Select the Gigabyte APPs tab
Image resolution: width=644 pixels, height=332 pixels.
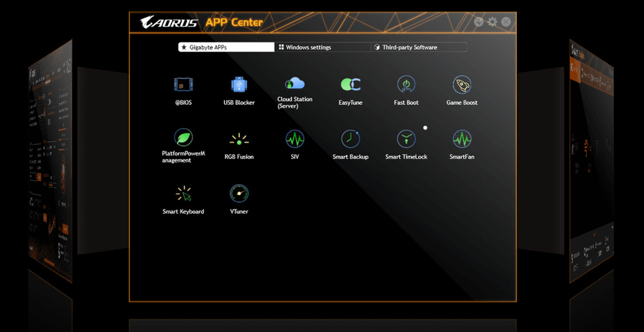(226, 47)
